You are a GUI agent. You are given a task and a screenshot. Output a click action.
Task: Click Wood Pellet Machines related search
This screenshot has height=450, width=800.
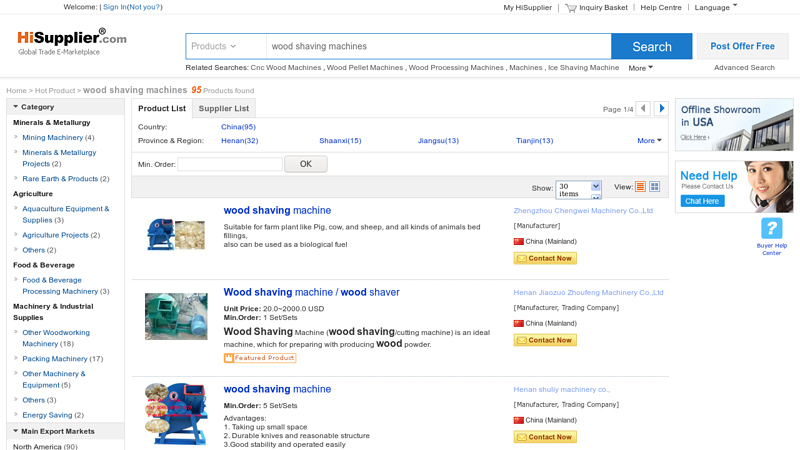pos(365,67)
